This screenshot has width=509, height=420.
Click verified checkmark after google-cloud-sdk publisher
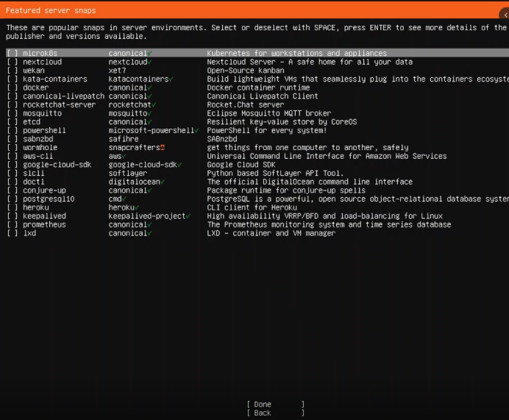[179, 165]
